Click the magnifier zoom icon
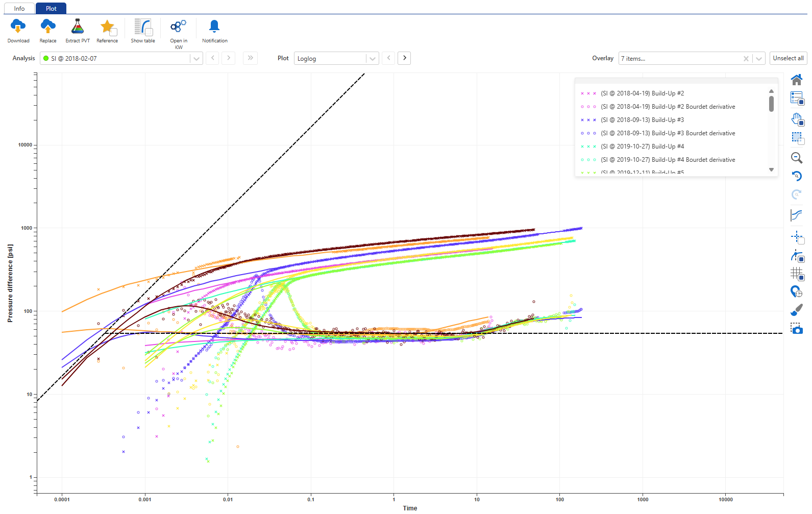The height and width of the screenshot is (514, 812). 796,158
